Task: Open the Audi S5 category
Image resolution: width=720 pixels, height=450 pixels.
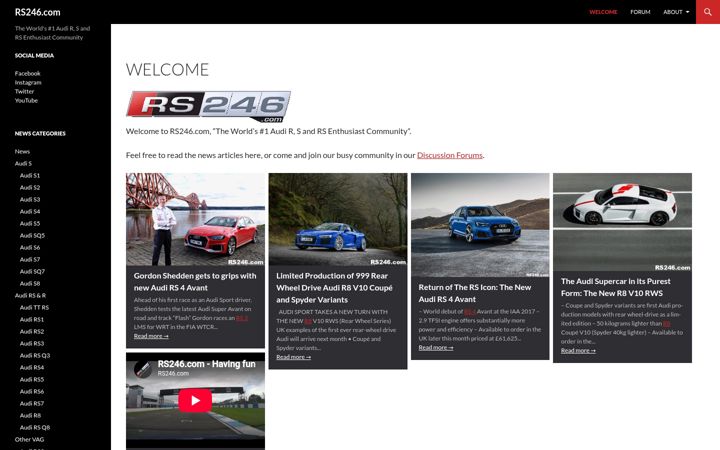Action: click(30, 223)
